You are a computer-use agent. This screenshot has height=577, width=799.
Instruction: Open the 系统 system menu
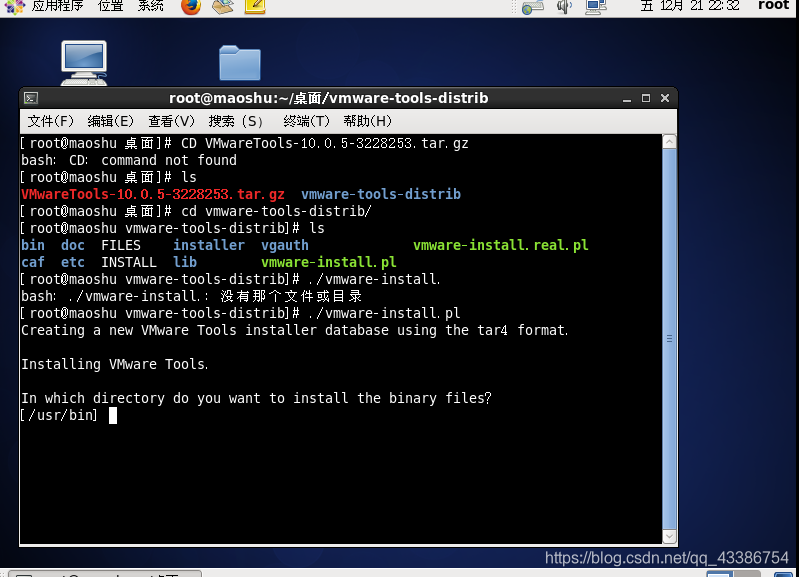pos(150,6)
